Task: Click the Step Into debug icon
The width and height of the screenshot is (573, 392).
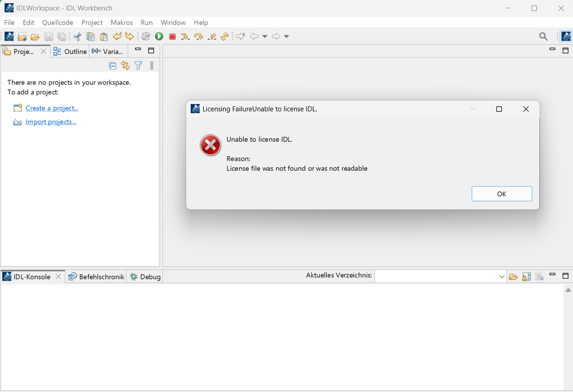Action: coord(185,37)
